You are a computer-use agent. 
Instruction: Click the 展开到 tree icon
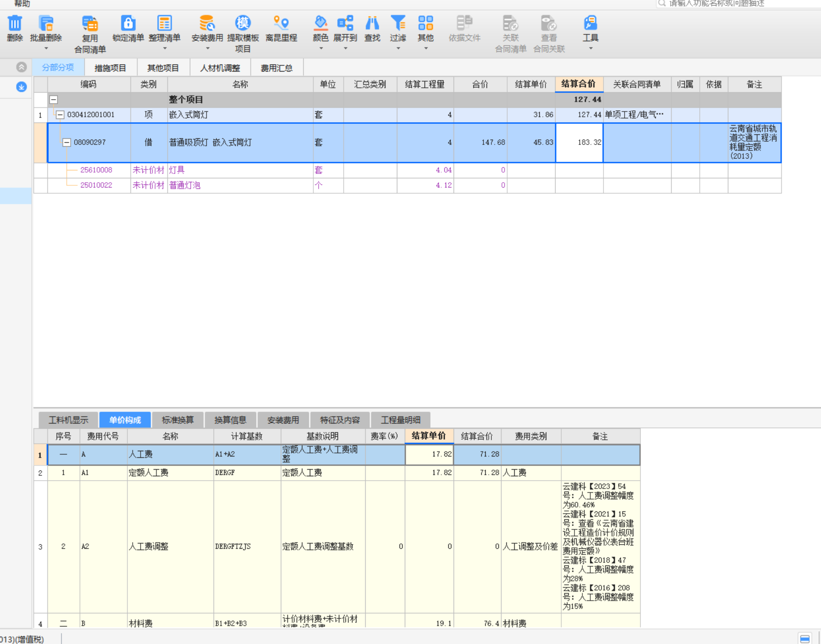(x=345, y=23)
